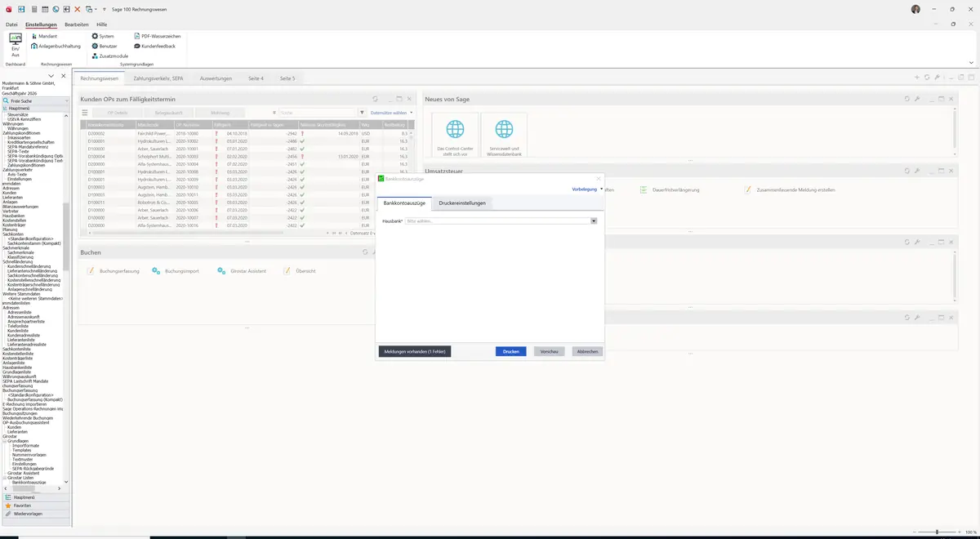Screen dimensions: 980x539
Task: Click the calendar icon in quick access toolbar
Action: [x=44, y=9]
